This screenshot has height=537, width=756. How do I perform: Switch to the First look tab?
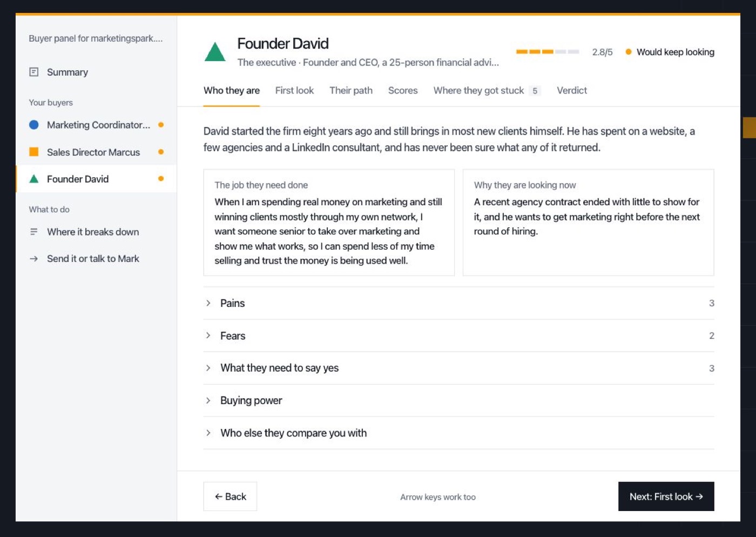[294, 91]
